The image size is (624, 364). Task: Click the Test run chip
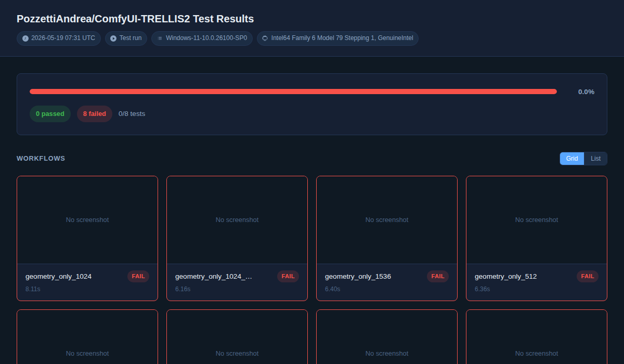pos(126,38)
